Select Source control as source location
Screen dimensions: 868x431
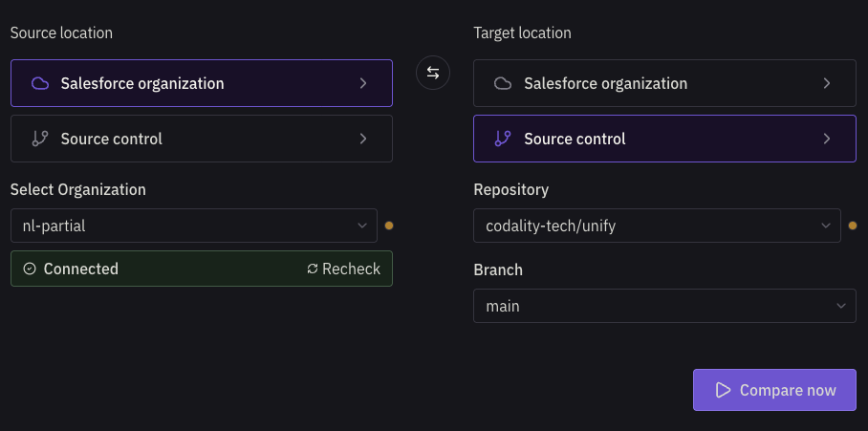pos(202,139)
